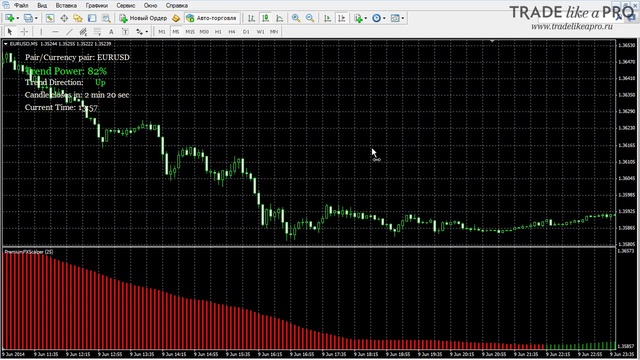Switch timeframe to H1

pyautogui.click(x=218, y=32)
